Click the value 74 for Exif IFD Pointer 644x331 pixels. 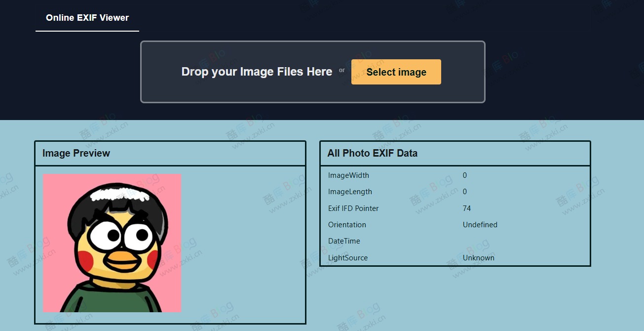pyautogui.click(x=466, y=208)
